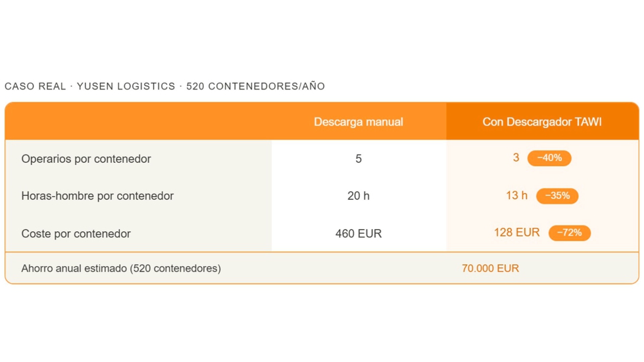The image size is (644, 362).
Task: Click "520 CONTENEDORES/AÑO" in the caption
Action: click(x=256, y=87)
